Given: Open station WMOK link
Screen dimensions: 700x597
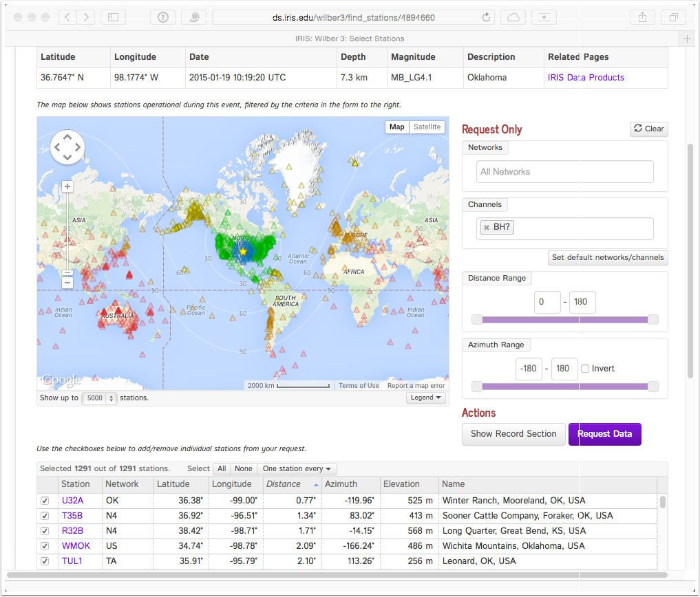Looking at the screenshot, I should click(76, 546).
